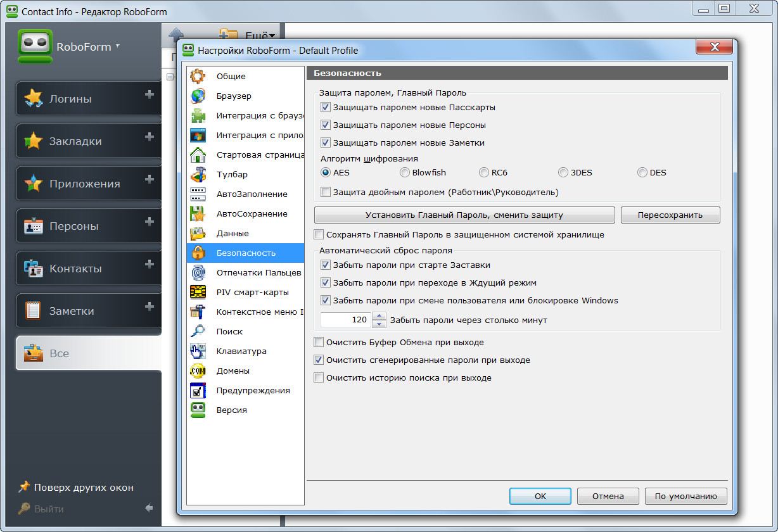Screen dimensions: 778x532
Task: Add a new item with Логины plus
Action: (x=150, y=94)
